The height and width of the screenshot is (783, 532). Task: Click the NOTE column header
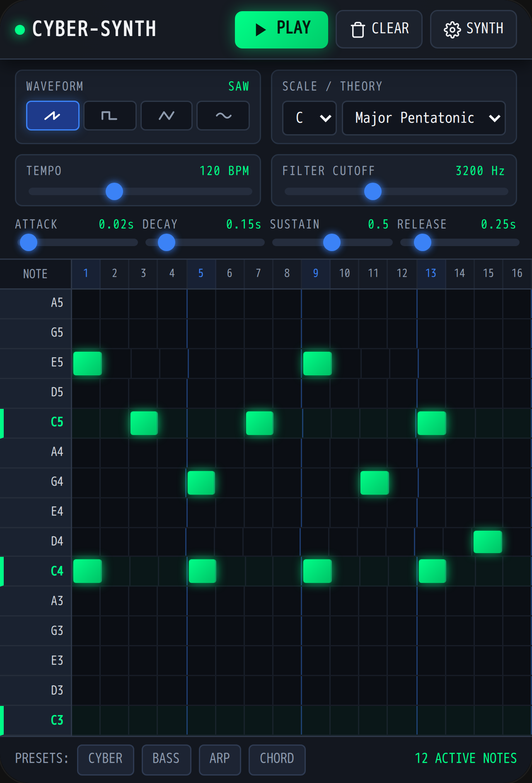[x=35, y=274]
